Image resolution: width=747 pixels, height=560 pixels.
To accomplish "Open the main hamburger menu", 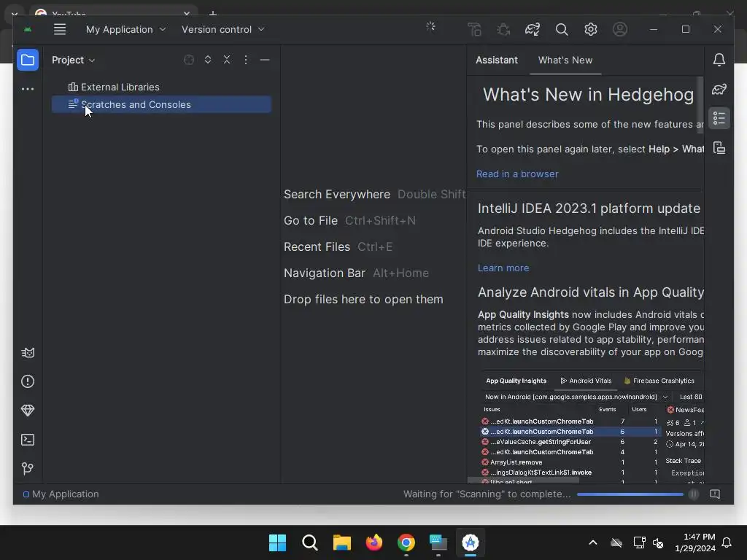I will 60,29.
